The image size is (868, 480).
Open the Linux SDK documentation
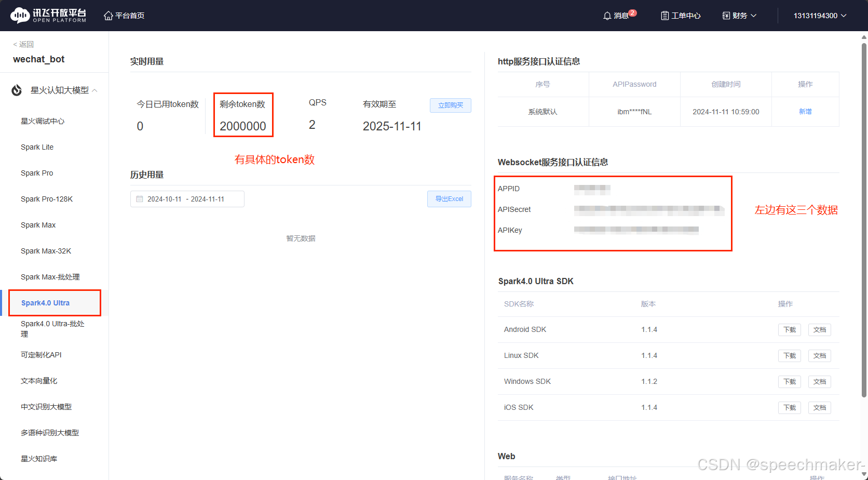pos(820,356)
